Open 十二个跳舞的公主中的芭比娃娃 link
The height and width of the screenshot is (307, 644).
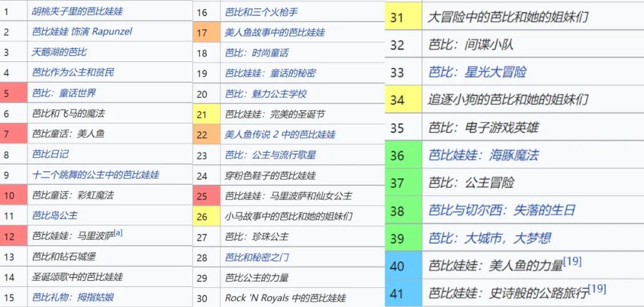coord(95,175)
